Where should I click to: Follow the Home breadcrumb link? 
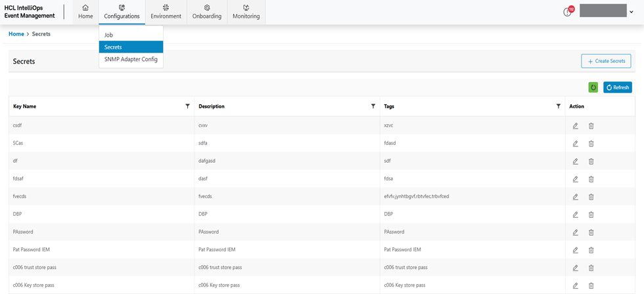(16, 33)
